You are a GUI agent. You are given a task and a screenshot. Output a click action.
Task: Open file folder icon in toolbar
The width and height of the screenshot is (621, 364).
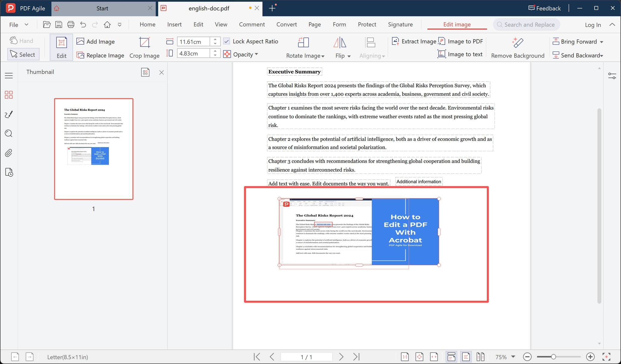point(47,25)
